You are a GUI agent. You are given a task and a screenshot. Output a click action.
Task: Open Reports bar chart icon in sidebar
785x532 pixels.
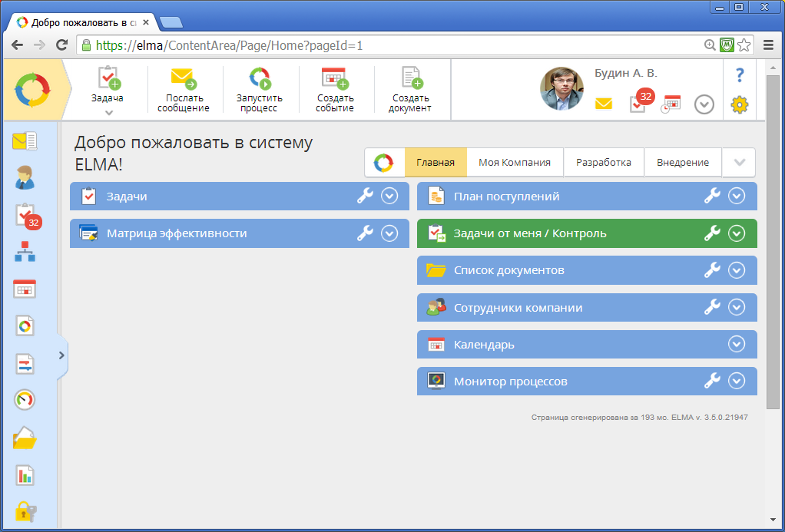[25, 475]
